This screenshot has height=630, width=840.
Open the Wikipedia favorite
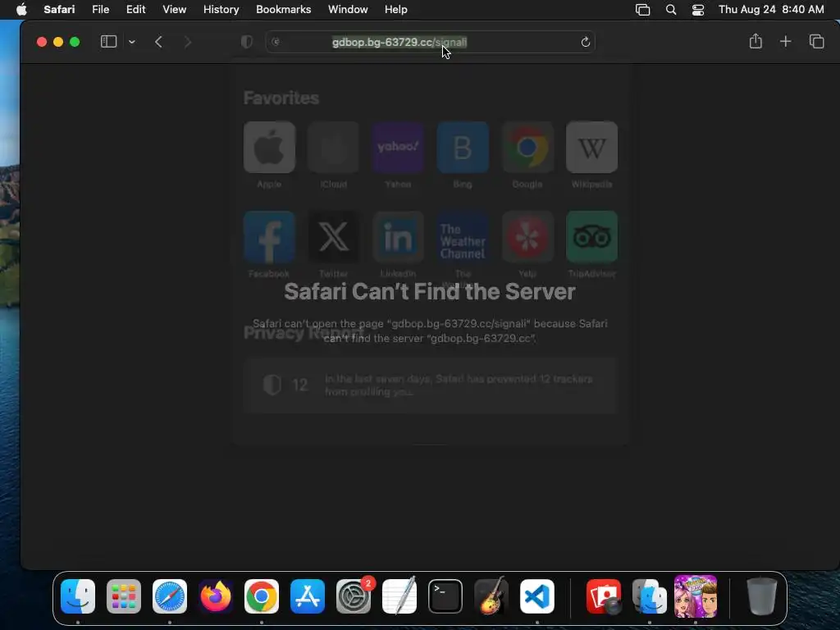591,148
